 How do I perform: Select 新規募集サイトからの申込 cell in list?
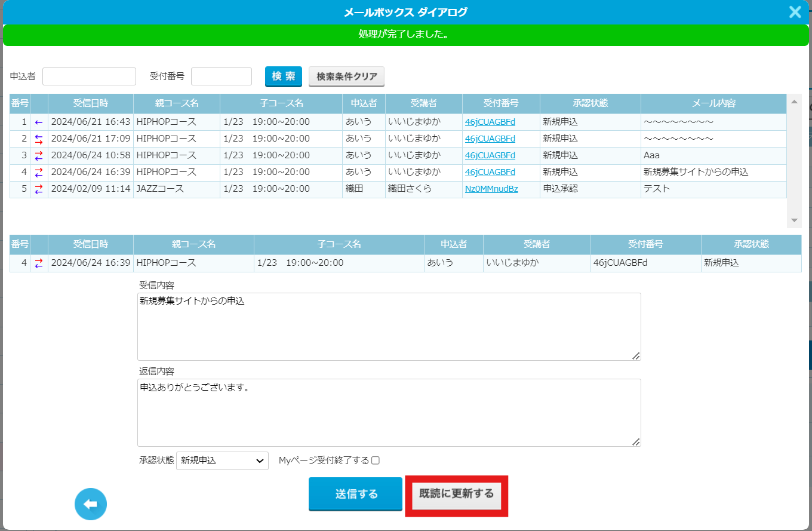[713, 172]
